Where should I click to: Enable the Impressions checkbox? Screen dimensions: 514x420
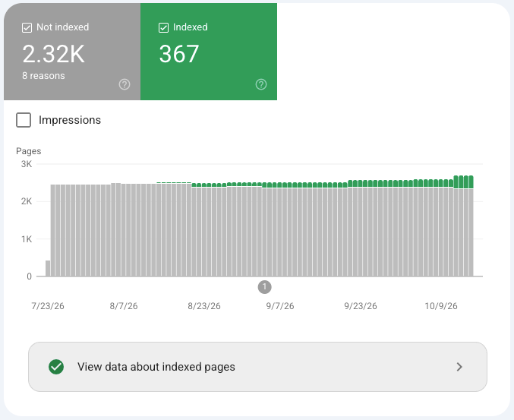click(24, 120)
